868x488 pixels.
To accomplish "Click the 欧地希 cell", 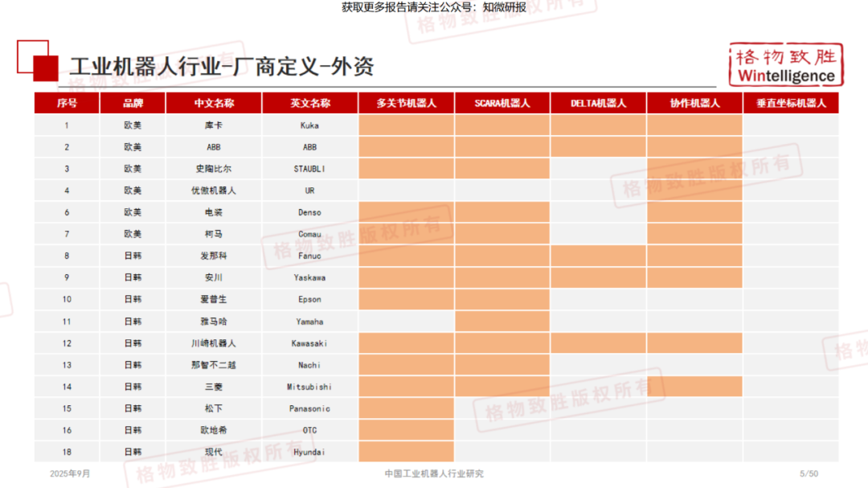I will click(x=214, y=430).
